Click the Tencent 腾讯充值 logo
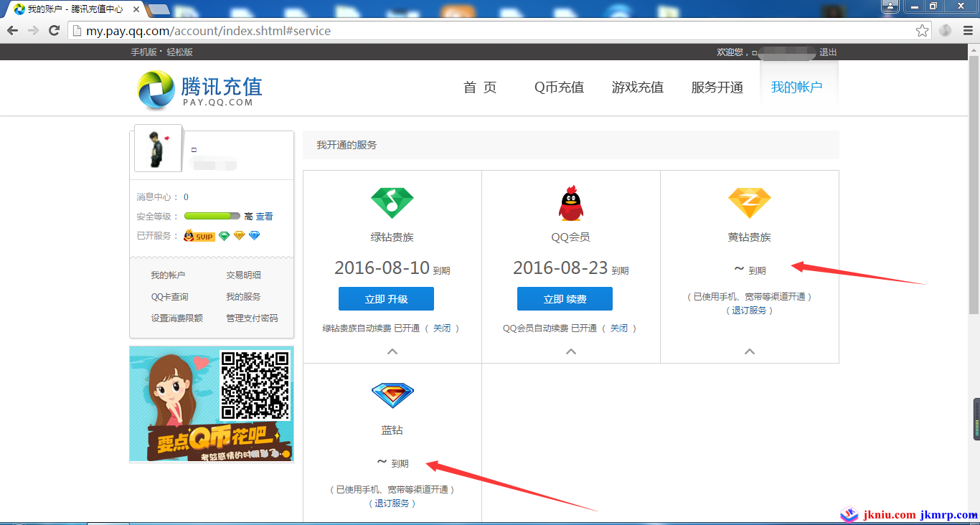This screenshot has height=525, width=980. click(199, 90)
